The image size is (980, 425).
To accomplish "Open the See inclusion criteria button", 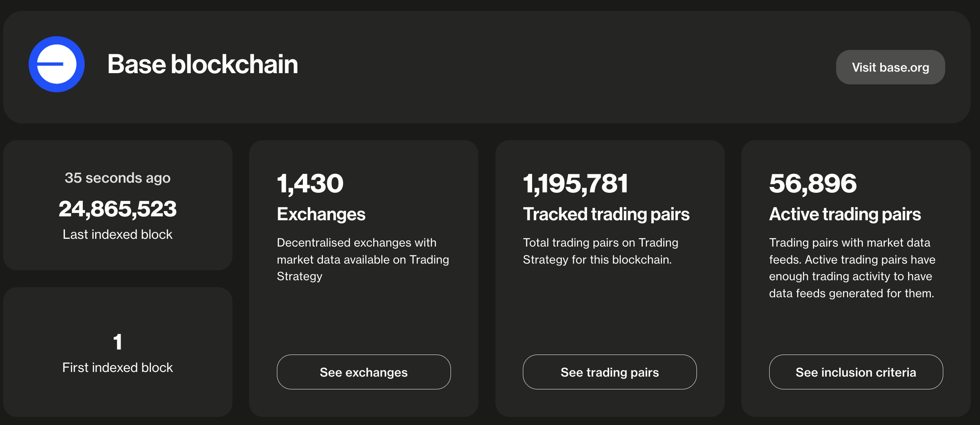I will [856, 372].
